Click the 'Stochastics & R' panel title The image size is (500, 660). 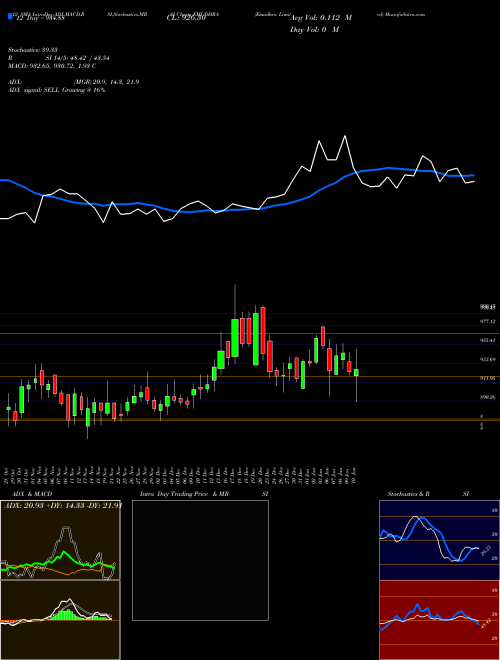point(409,494)
